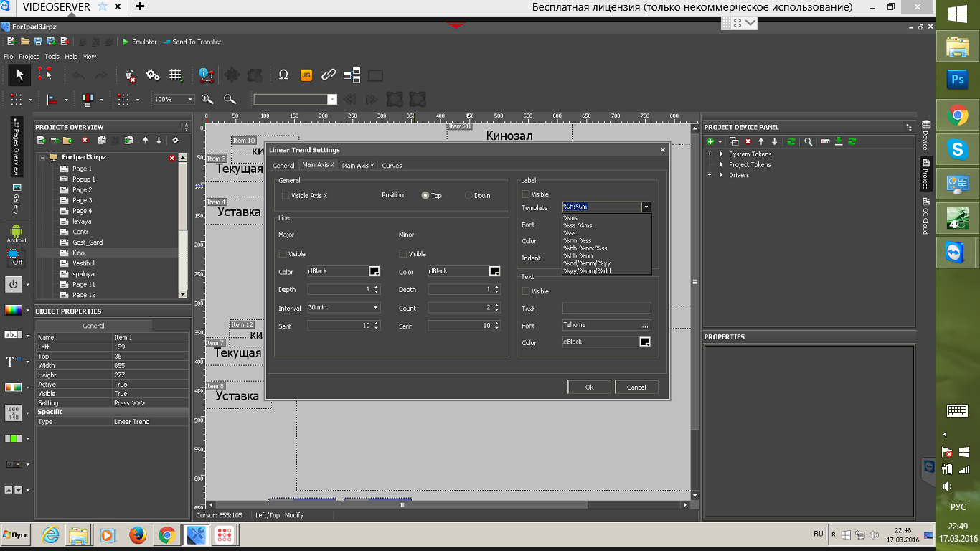Check Visible under the Major line
This screenshot has width=980, height=551.
pos(283,254)
